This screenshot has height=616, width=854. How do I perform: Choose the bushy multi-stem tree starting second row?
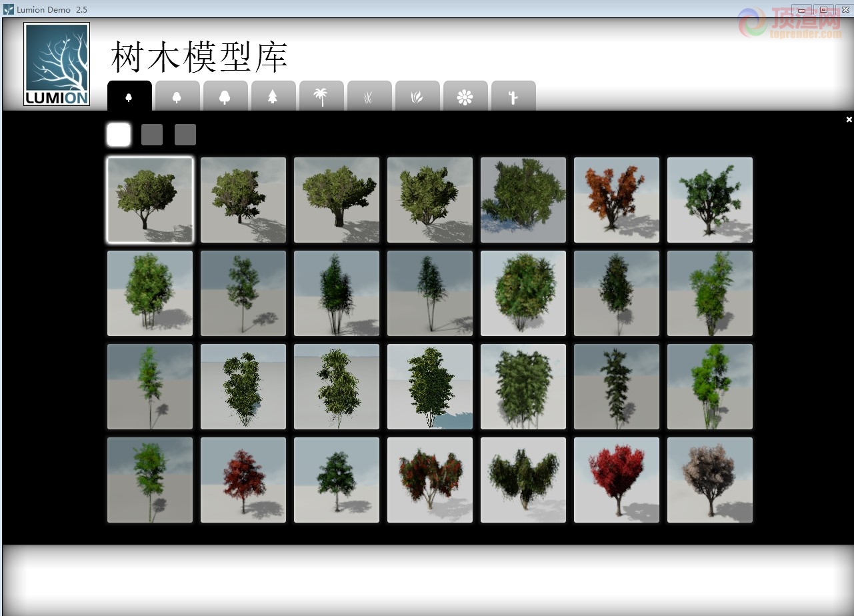coord(150,293)
